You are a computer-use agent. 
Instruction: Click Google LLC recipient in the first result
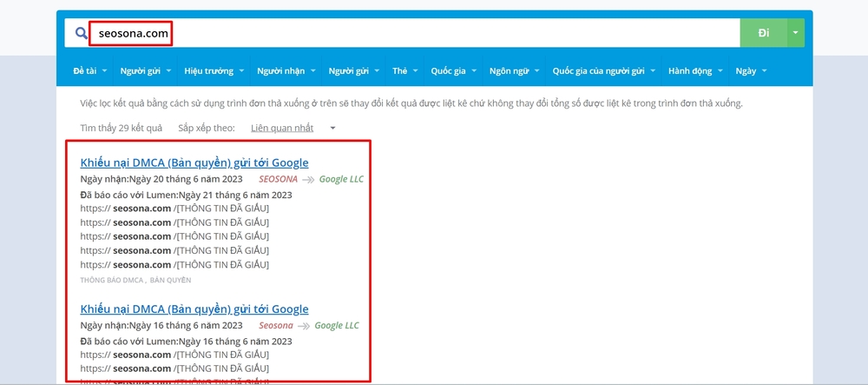pos(341,179)
